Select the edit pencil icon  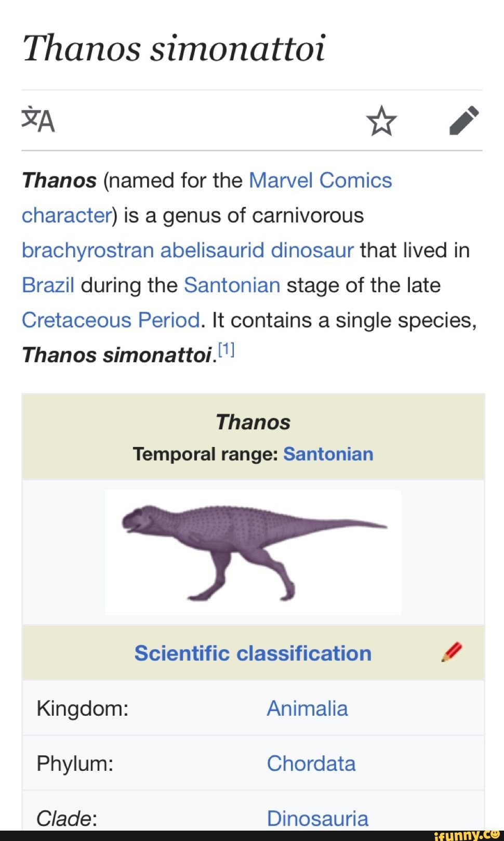tap(464, 122)
